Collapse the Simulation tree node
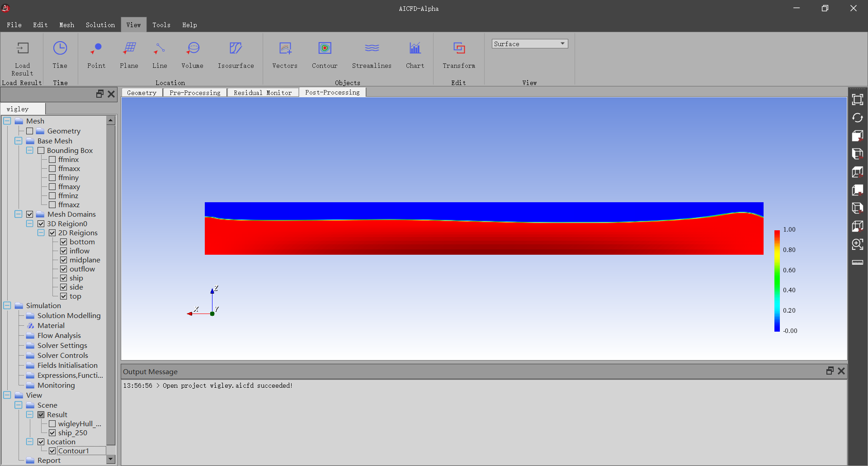Screen dimensions: 868x466 [x=7, y=305]
